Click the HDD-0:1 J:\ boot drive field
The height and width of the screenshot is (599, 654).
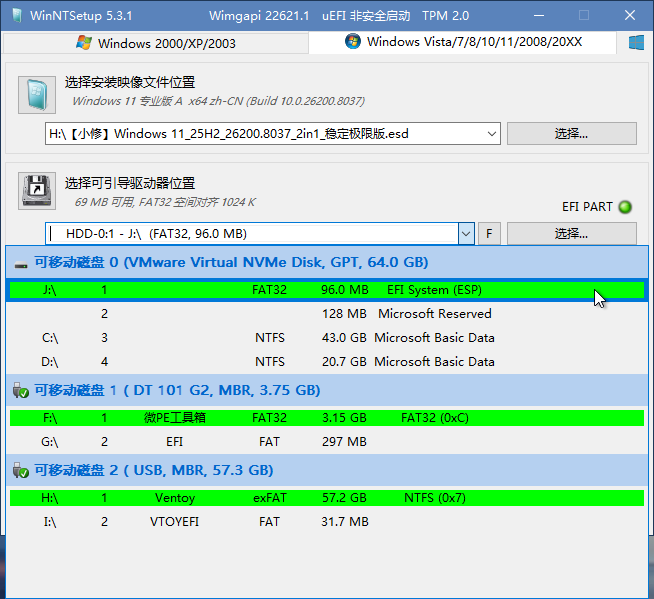click(x=252, y=234)
